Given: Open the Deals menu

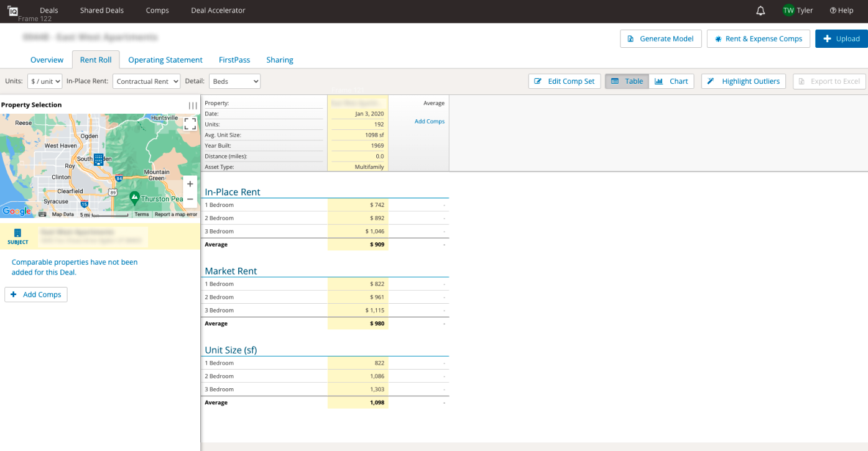Looking at the screenshot, I should tap(49, 11).
